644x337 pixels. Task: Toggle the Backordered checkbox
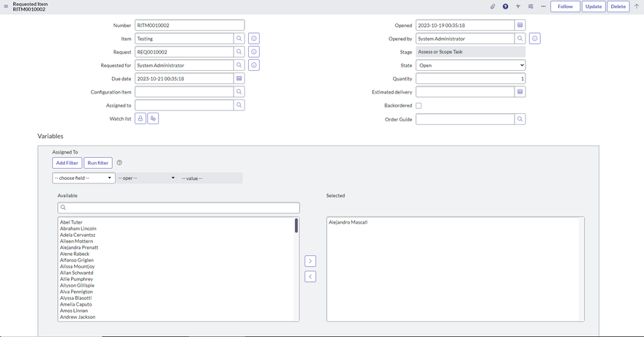tap(419, 105)
